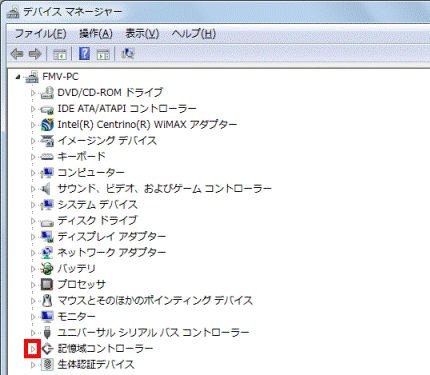
Task: Click the imaging device camera icon
Action: [x=47, y=141]
